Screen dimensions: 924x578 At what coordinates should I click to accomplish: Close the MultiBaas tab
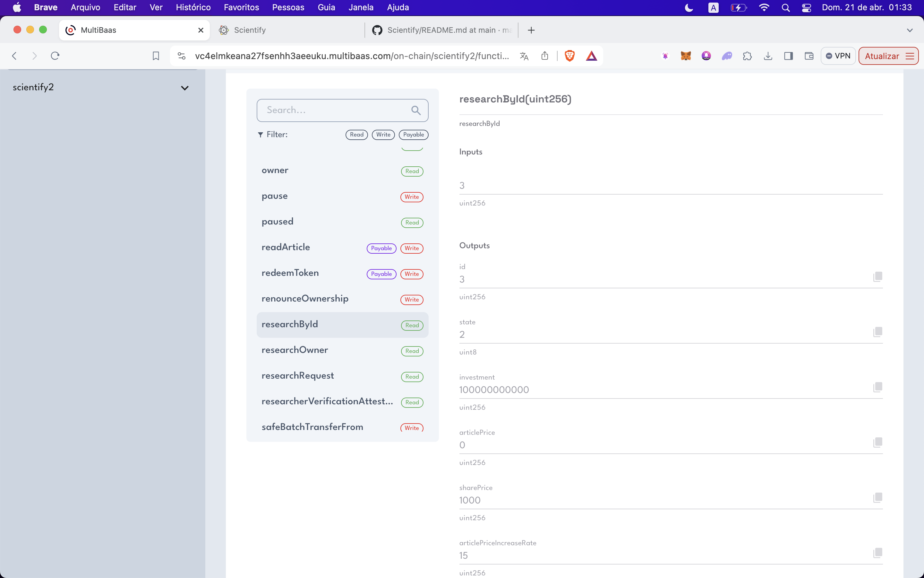[201, 30]
